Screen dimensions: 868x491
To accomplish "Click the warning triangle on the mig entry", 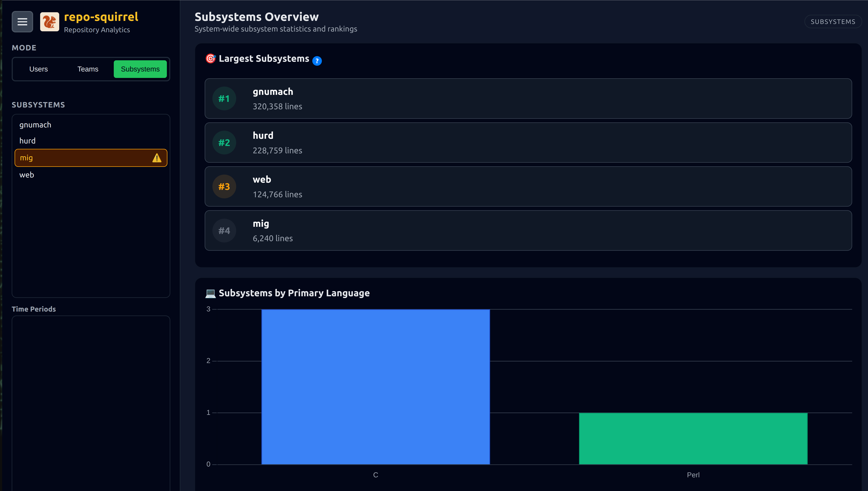I will (157, 157).
